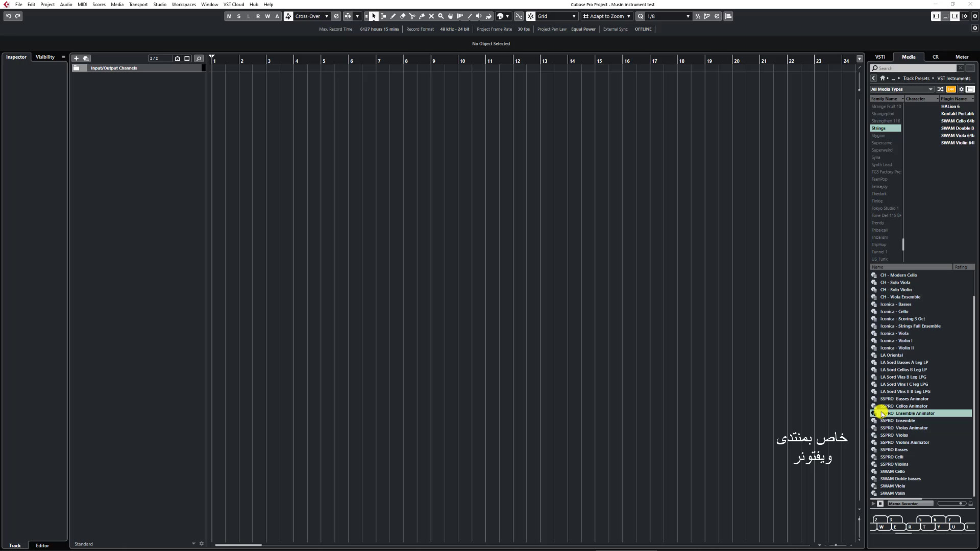Switch to the CR tab
Viewport: 980px width, 551px height.
tap(936, 57)
